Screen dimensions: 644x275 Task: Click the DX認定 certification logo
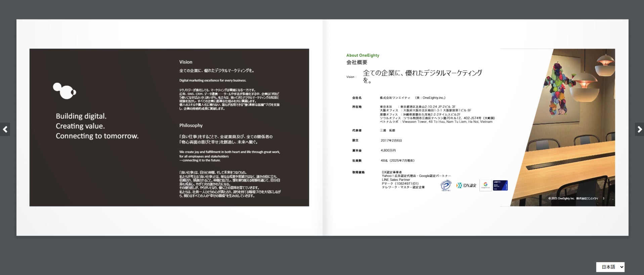[466, 185]
